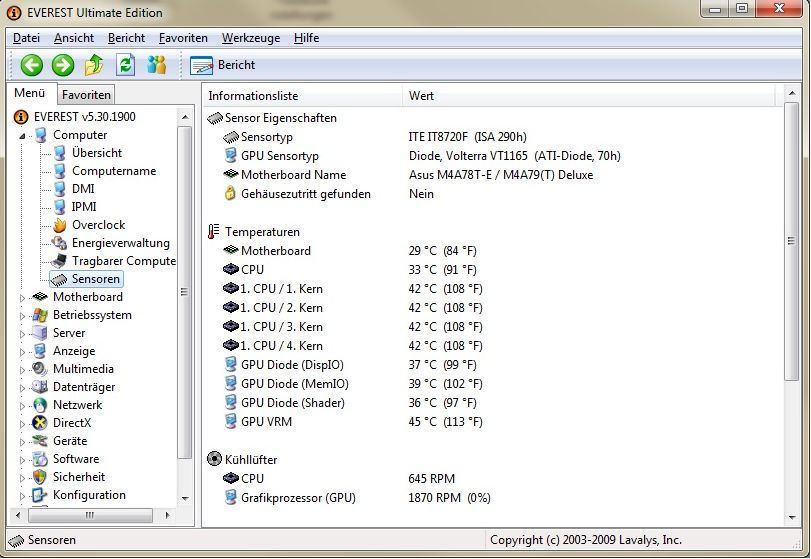Viewport: 811px width, 559px height.
Task: Click the Gehäusezutritt padlock icon
Action: point(230,194)
